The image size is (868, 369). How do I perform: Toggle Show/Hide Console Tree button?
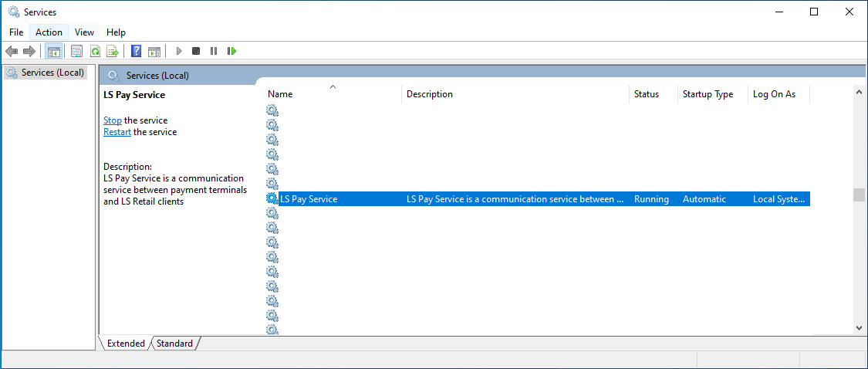point(54,52)
